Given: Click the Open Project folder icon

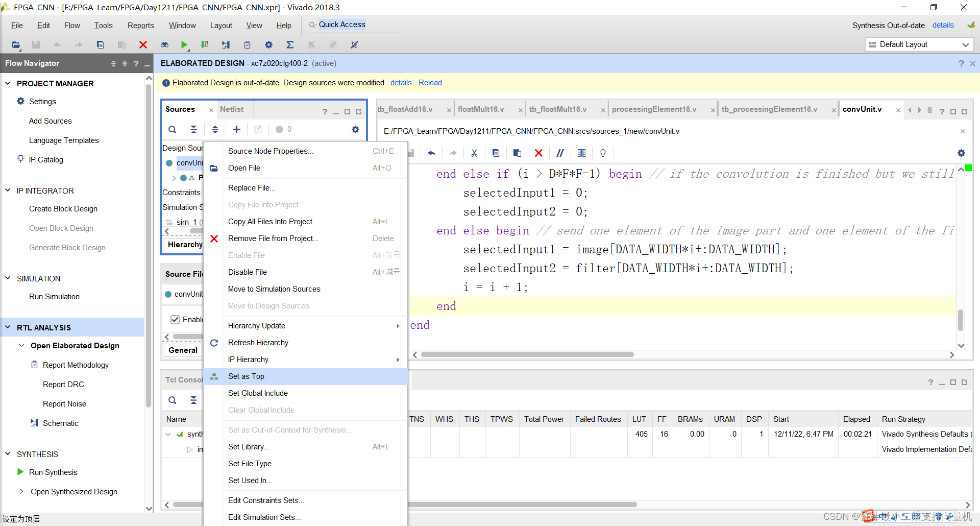Looking at the screenshot, I should coord(16,45).
